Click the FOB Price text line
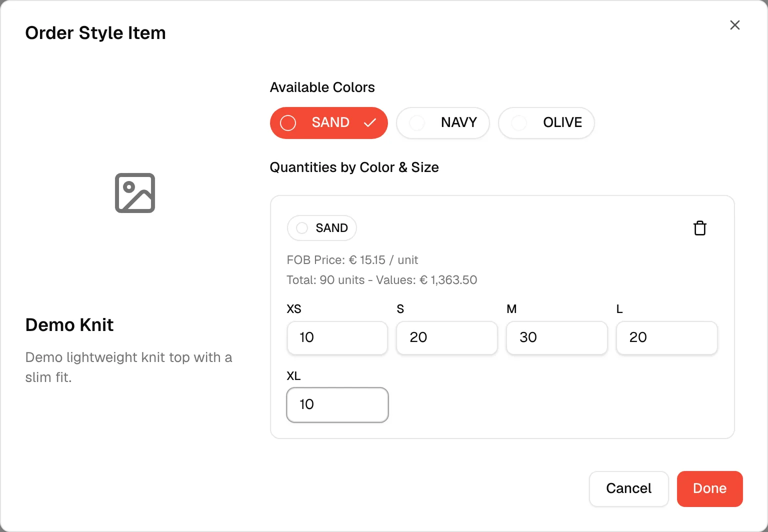Viewport: 768px width, 532px height. tap(352, 260)
